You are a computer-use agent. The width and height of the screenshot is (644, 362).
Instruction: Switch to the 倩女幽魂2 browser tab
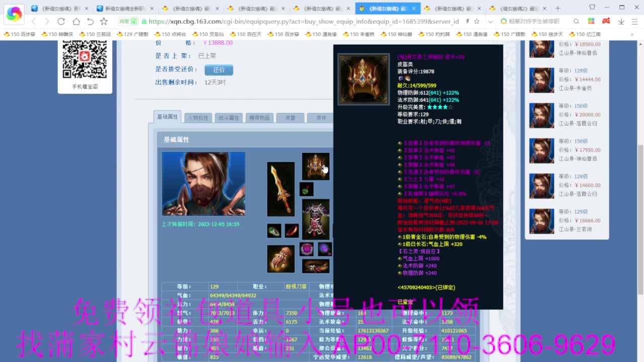518,9
